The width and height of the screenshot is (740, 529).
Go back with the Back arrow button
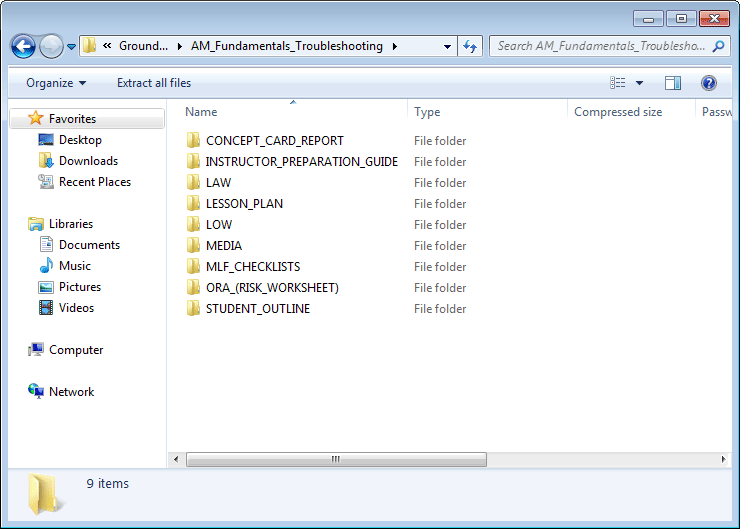[x=23, y=46]
